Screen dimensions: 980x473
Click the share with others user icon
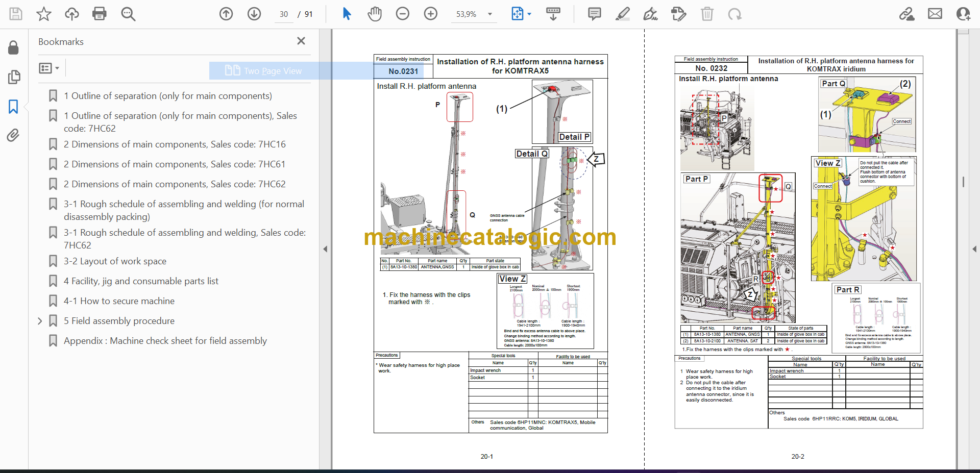coord(963,14)
